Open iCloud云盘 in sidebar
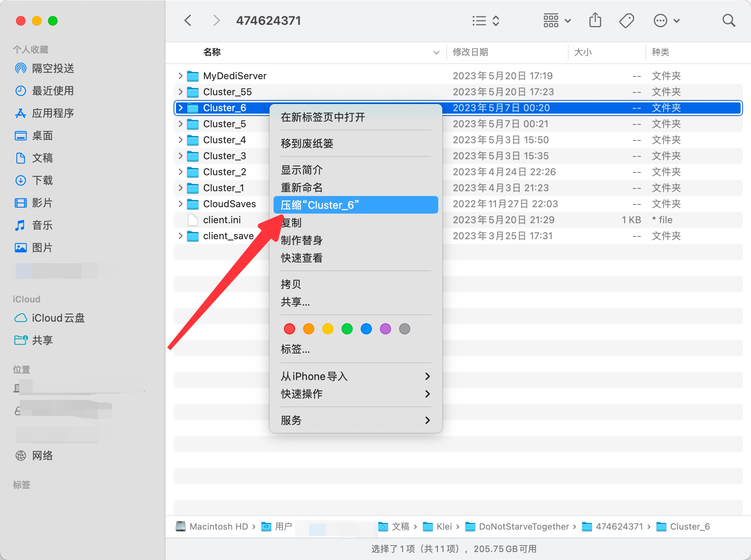This screenshot has height=560, width=751. (58, 318)
